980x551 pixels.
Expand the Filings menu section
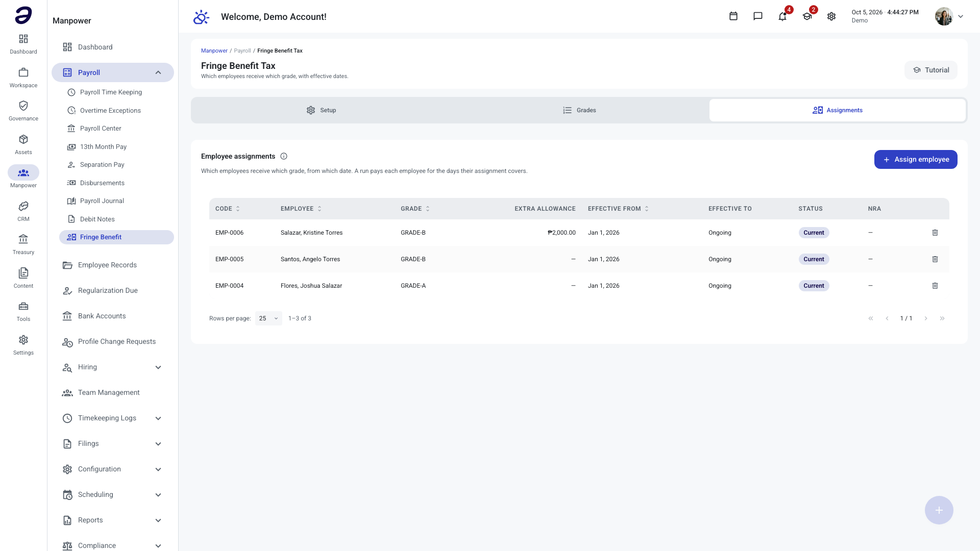[x=158, y=444]
